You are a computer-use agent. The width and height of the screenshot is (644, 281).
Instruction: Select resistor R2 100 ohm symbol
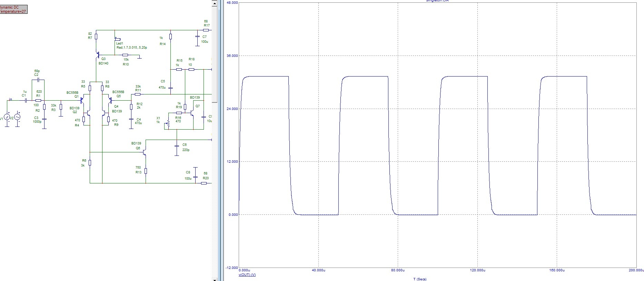[x=44, y=107]
